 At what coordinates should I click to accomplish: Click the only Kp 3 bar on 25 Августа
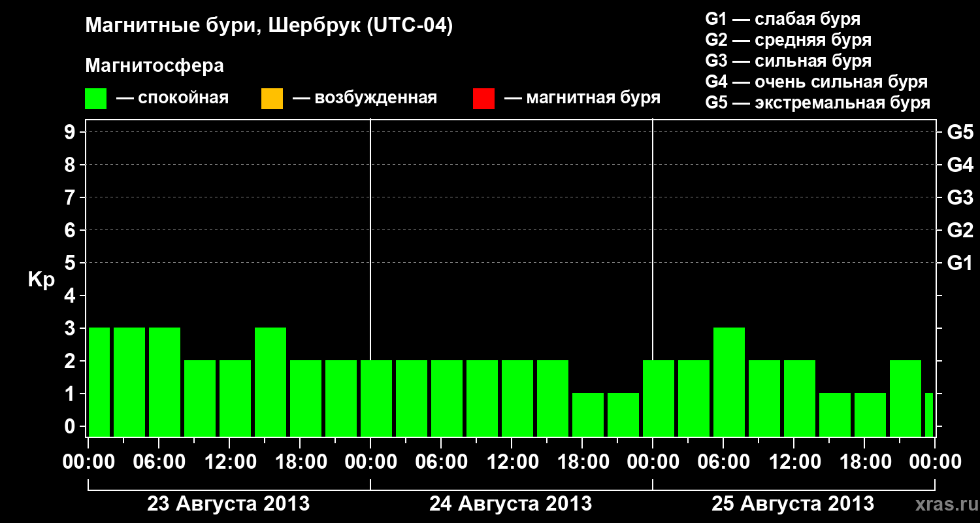(729, 382)
